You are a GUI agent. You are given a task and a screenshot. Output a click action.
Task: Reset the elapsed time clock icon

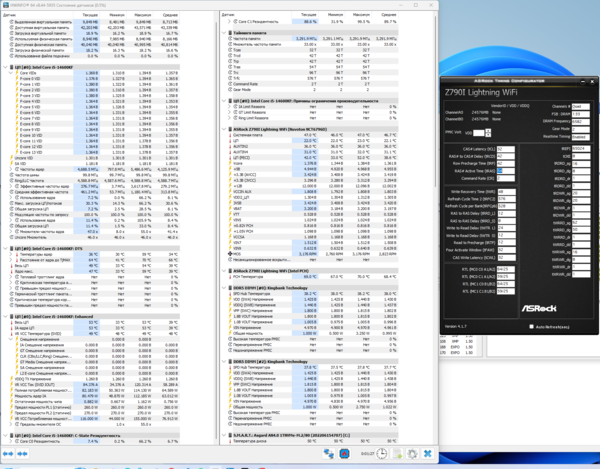click(382, 454)
